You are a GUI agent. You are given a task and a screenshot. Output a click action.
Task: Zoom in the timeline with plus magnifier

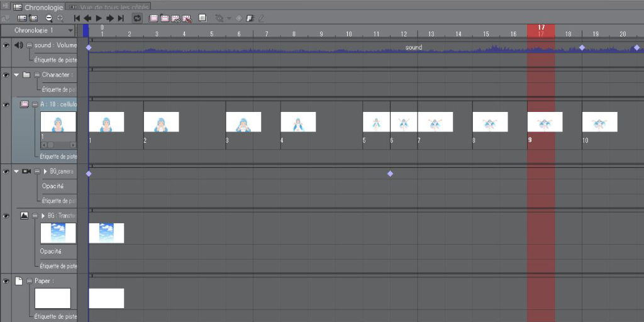coord(60,18)
